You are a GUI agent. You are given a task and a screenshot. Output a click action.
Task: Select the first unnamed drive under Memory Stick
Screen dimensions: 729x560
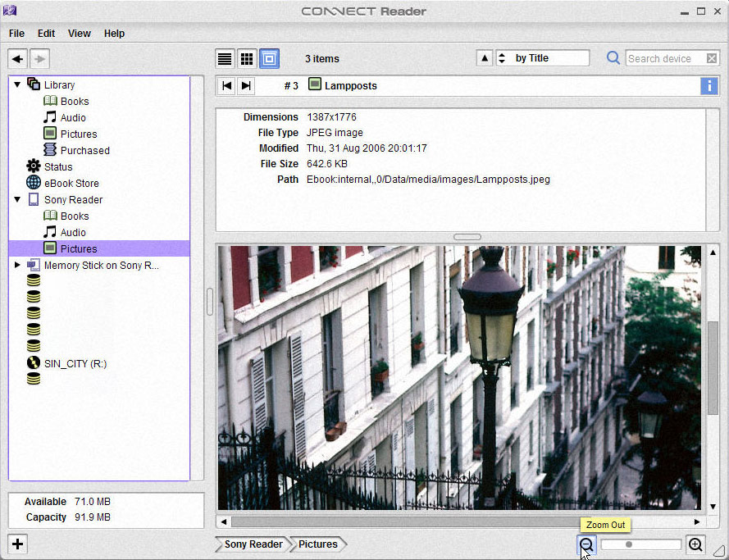pos(34,280)
